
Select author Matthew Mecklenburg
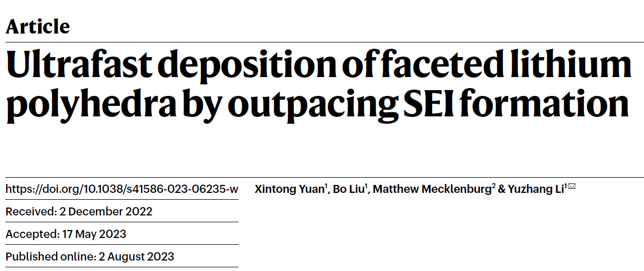[x=432, y=189]
